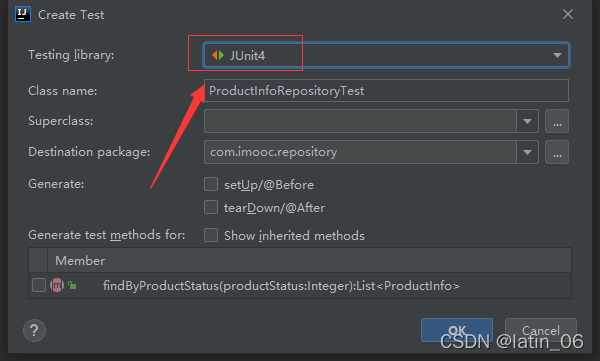Screen dimensions: 600x361
Task: Browse destination package with ellipsis button
Action: 557,152
